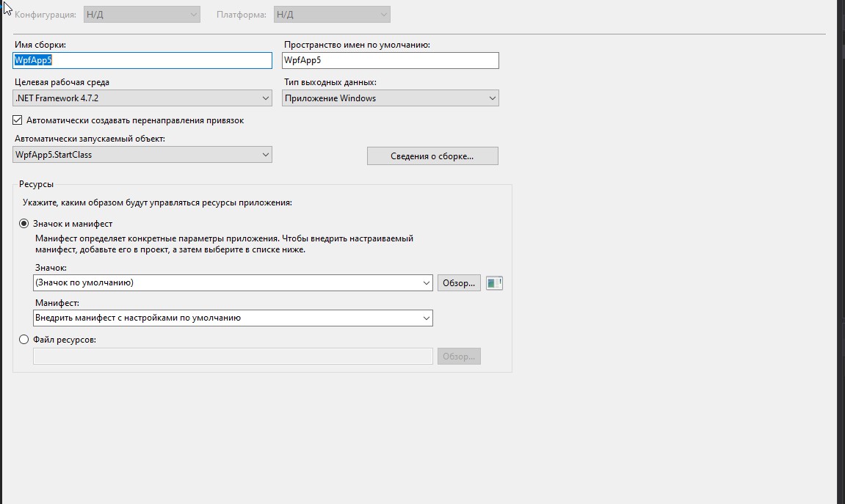
Task: Open the Манифест settings dropdown
Action: click(233, 318)
